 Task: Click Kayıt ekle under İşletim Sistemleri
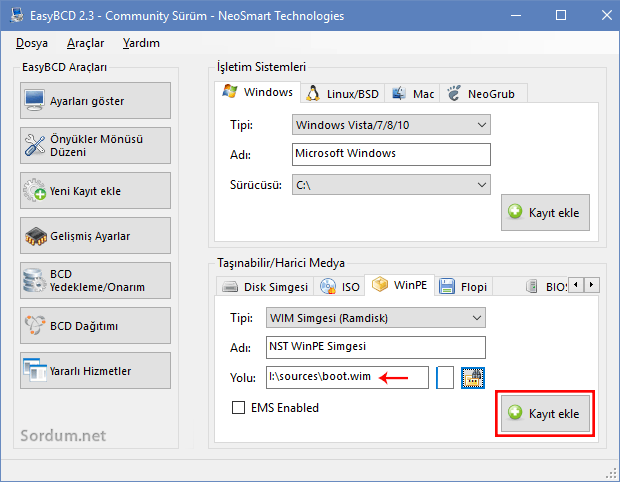[544, 212]
